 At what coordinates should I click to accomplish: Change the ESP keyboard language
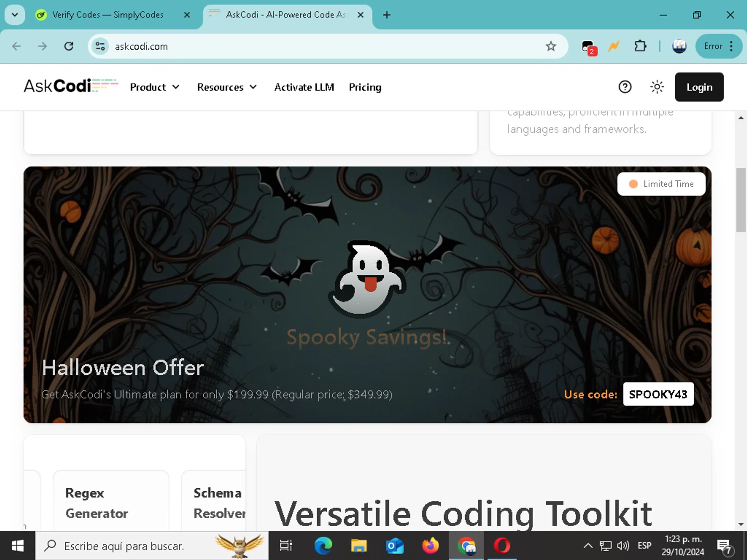644,546
